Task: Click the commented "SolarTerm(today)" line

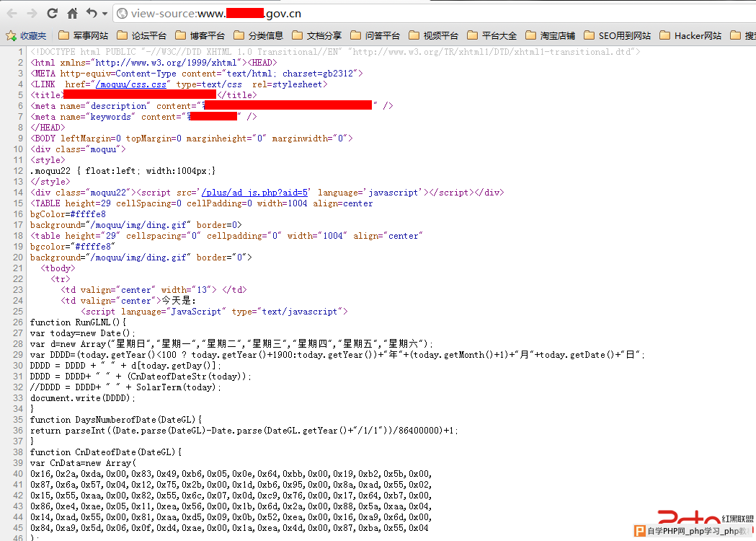Action: [125, 387]
